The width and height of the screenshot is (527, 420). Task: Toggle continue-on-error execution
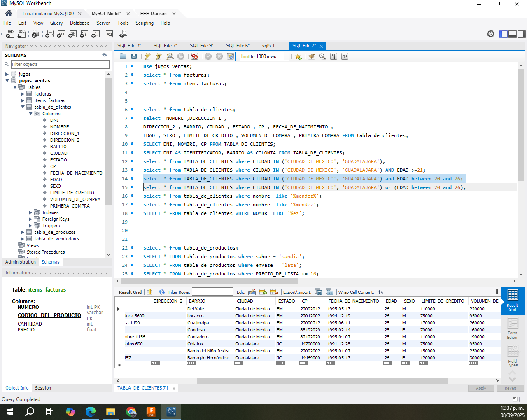(195, 56)
